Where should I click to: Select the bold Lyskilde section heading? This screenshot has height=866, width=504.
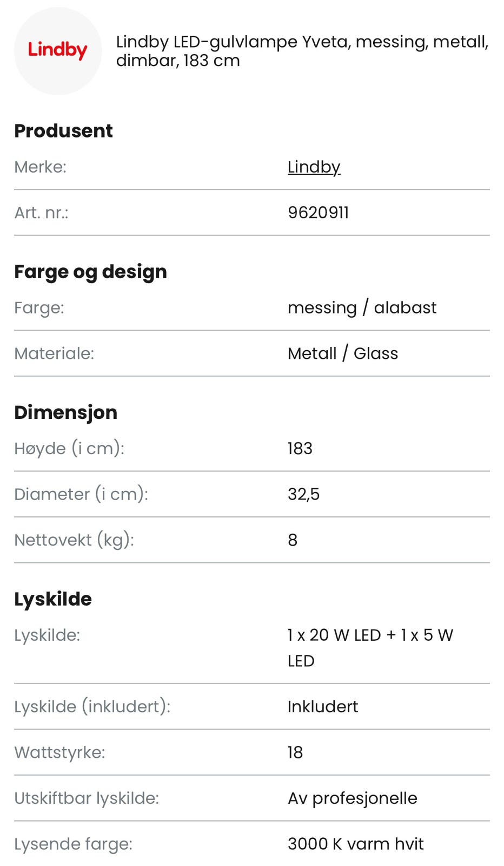53,599
